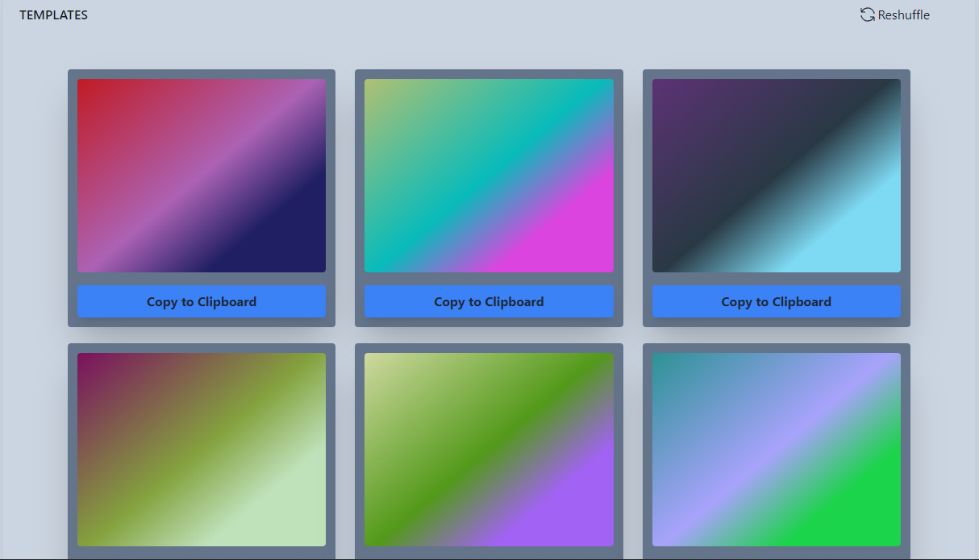This screenshot has width=979, height=560.
Task: Click the Reshuffle text label
Action: click(904, 15)
